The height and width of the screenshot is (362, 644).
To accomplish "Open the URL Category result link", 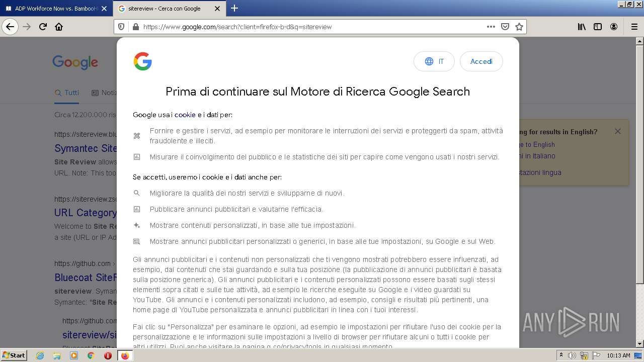I will click(86, 213).
